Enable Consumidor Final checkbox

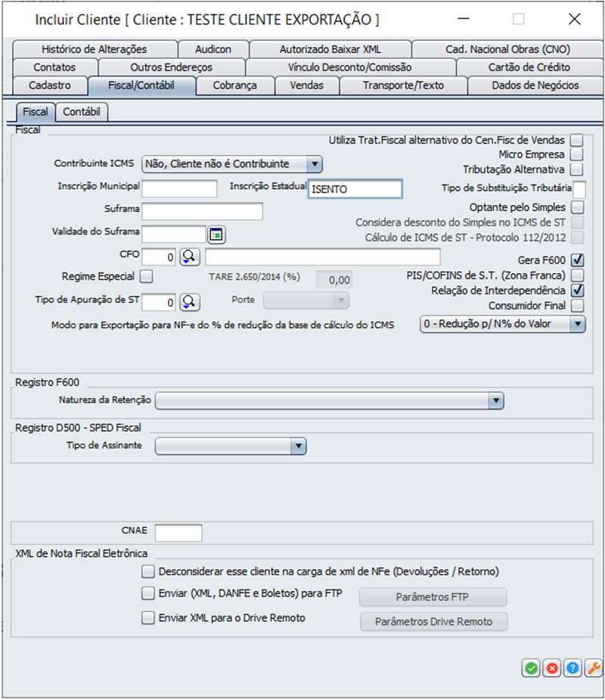(x=578, y=306)
